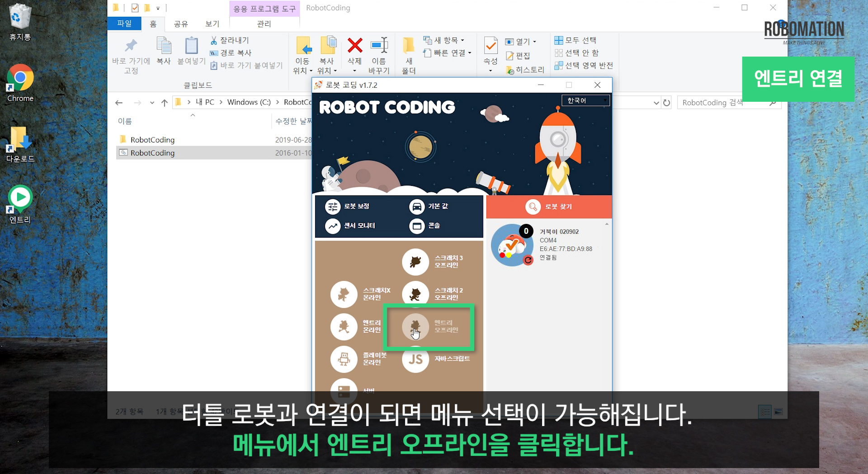Click Pin to Quick Access (바로 가기에 고정)
Viewport: 868px width, 474px height.
tap(131, 56)
